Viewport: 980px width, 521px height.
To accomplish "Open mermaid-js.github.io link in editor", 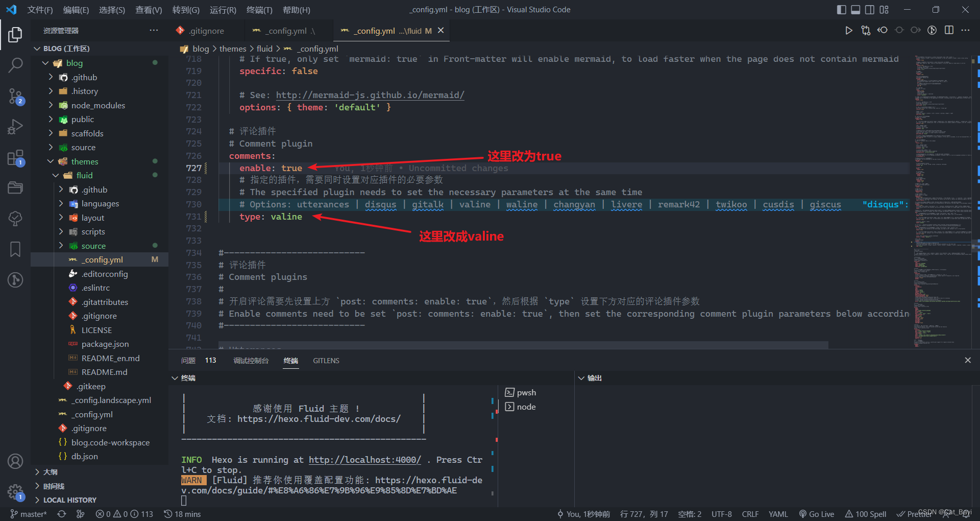I will pyautogui.click(x=370, y=95).
